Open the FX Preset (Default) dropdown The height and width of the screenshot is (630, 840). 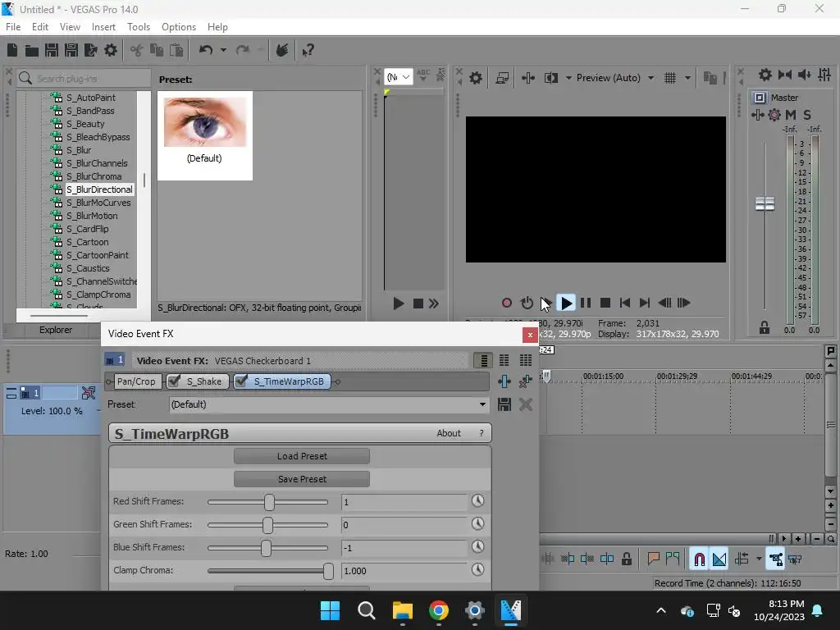click(x=328, y=404)
